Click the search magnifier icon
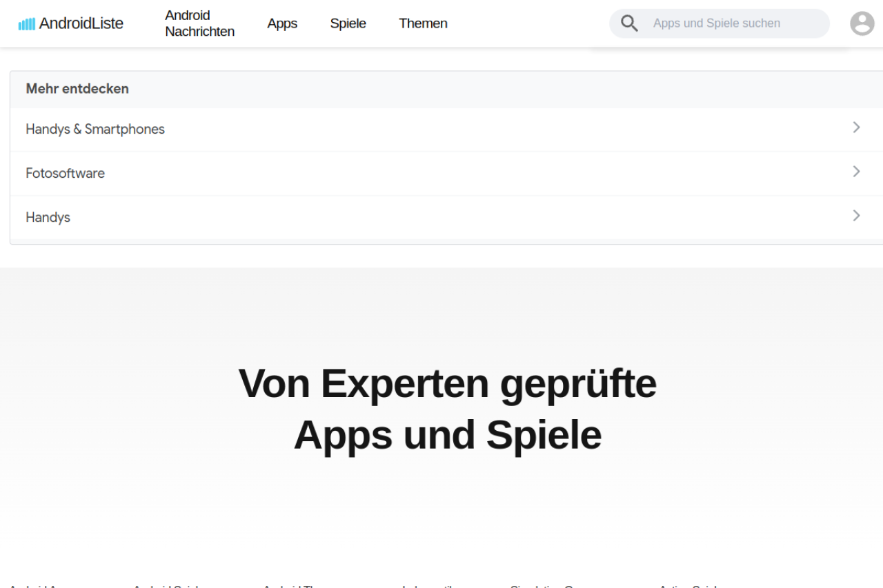The image size is (883, 588). click(628, 23)
